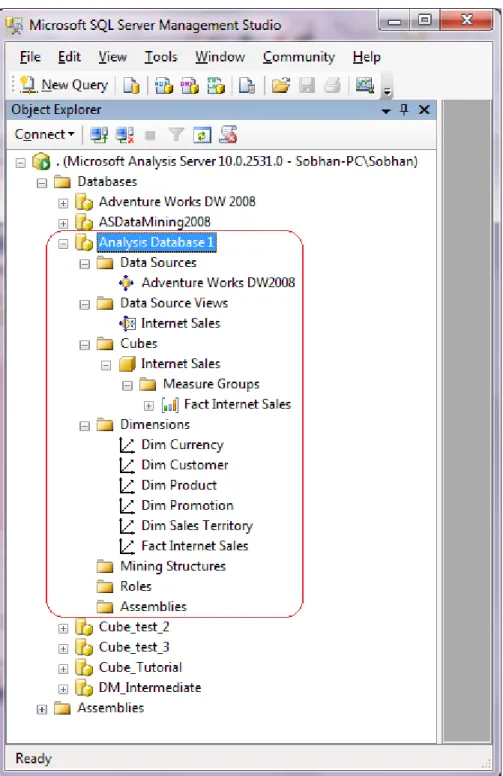Screen dimensions: 503x776
Task: Select the Analysis Database1 tree item
Action: coord(156,242)
